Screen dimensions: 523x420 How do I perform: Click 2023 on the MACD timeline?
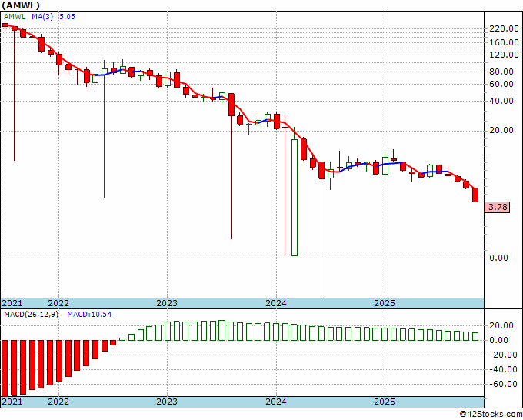167,402
